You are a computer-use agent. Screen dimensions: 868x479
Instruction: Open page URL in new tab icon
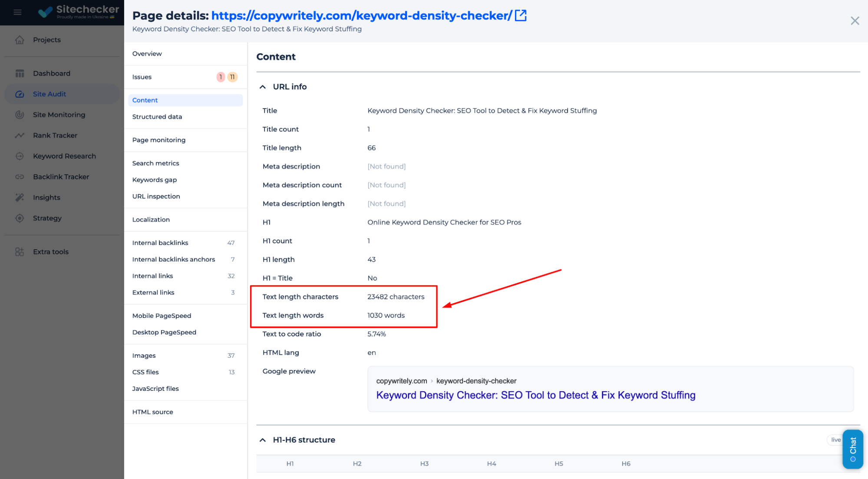click(520, 16)
